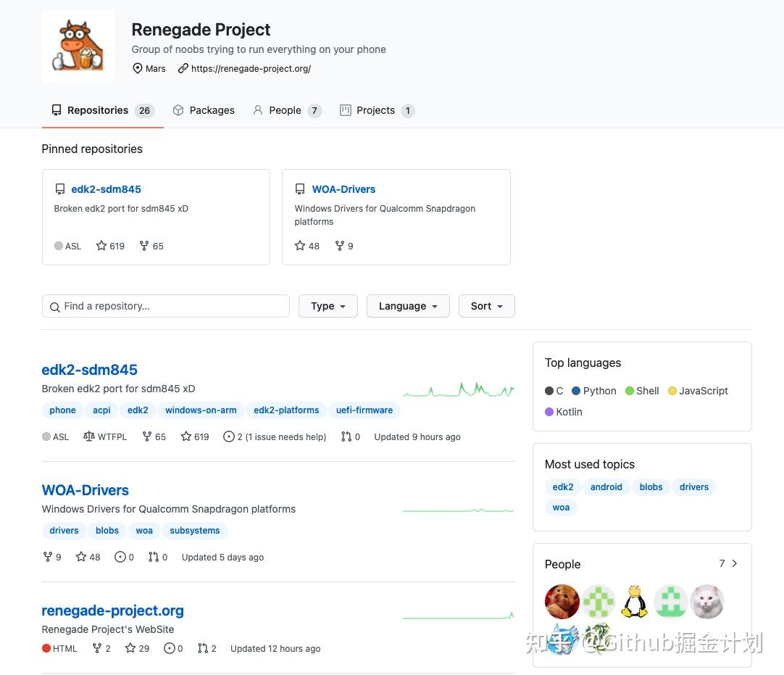Switch to the Projects tab
The height and width of the screenshot is (675, 784).
(x=376, y=110)
